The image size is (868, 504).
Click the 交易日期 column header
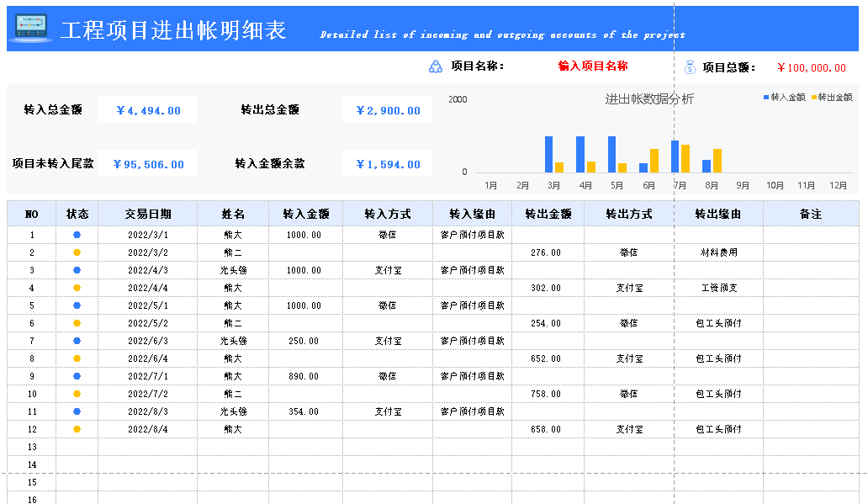[x=148, y=214]
